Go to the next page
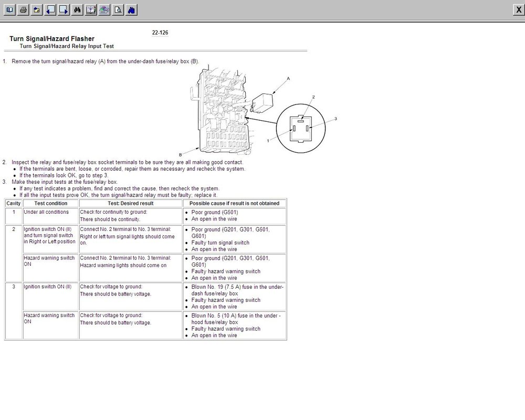The height and width of the screenshot is (420, 525). click(x=64, y=10)
